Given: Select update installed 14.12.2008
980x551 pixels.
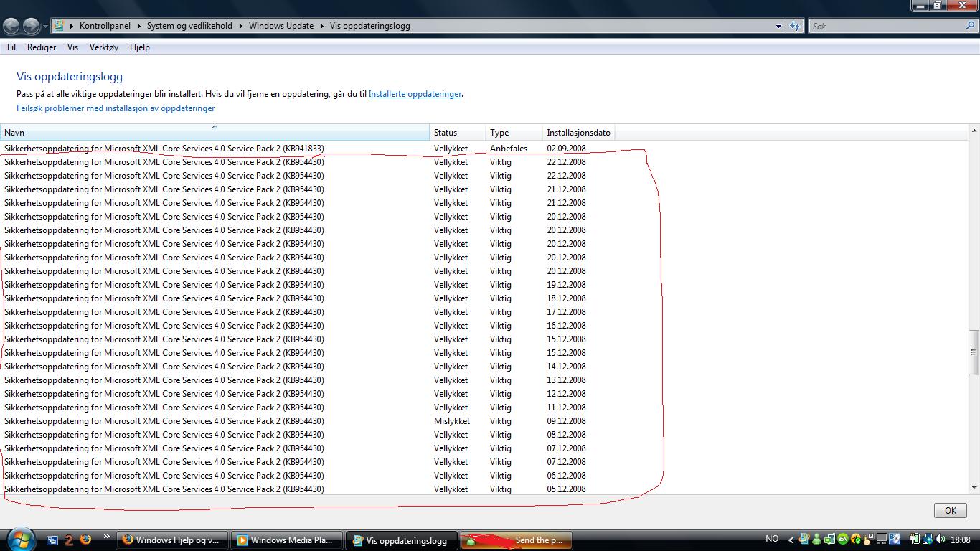Looking at the screenshot, I should [x=307, y=367].
